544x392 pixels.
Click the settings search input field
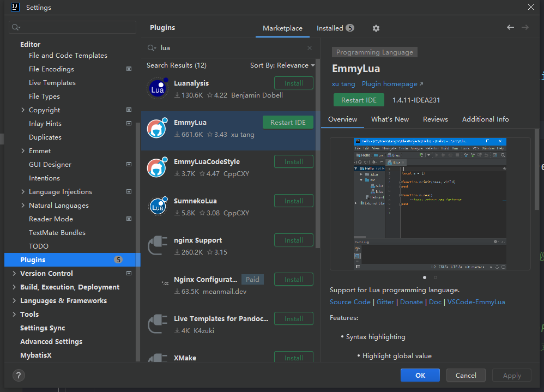[x=72, y=27]
